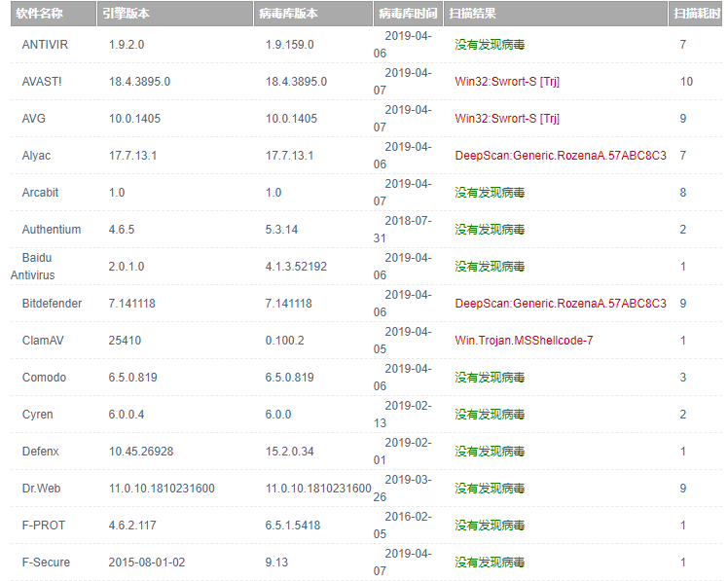728x581 pixels.
Task: Select the AVG software name
Action: pos(34,119)
